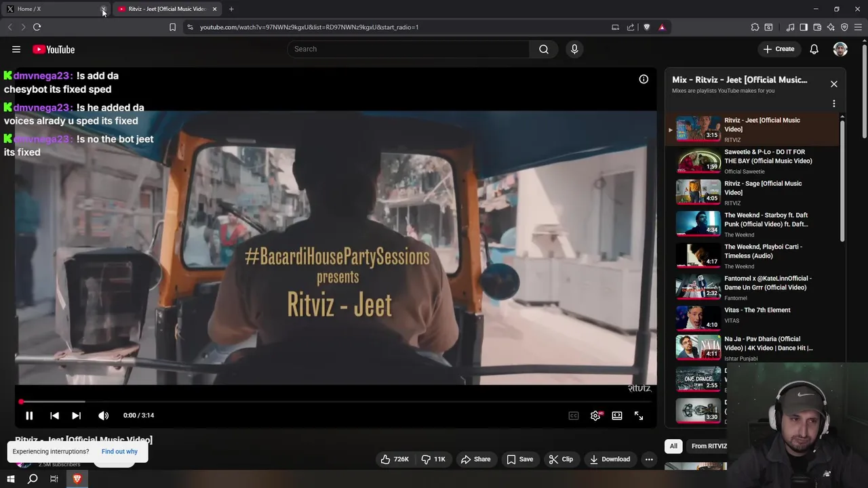Open browser main menu
Viewport: 868px width, 488px height.
858,27
